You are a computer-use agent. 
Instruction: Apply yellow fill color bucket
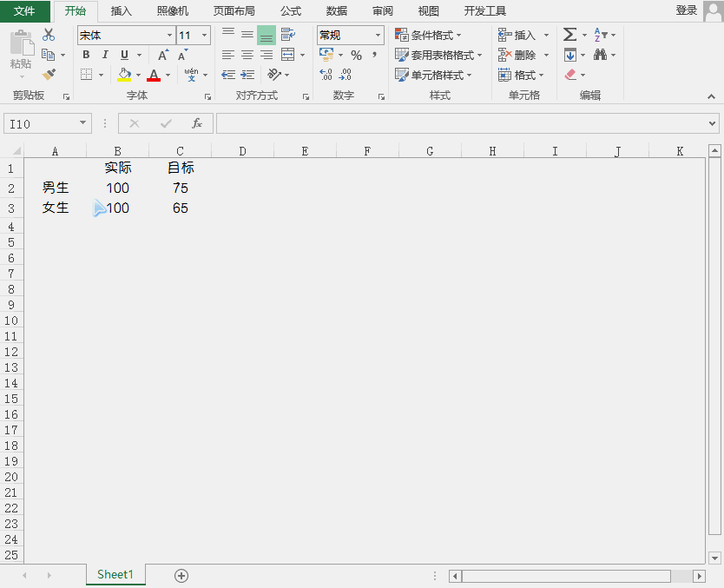pyautogui.click(x=124, y=75)
